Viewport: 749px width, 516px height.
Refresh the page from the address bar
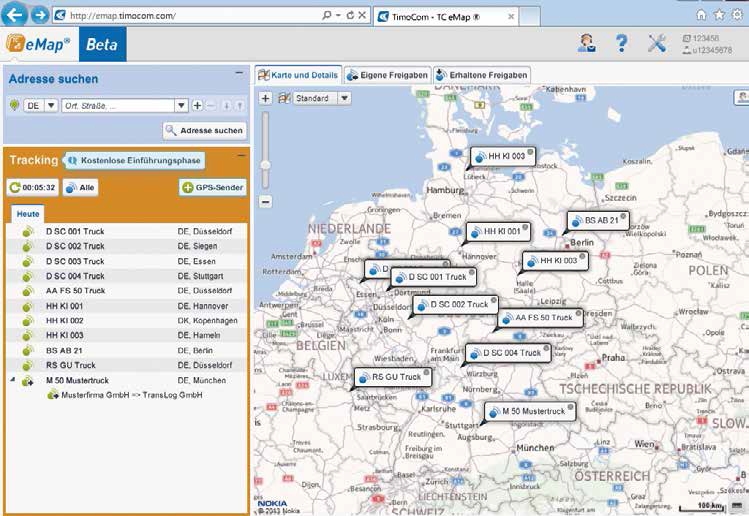click(350, 15)
